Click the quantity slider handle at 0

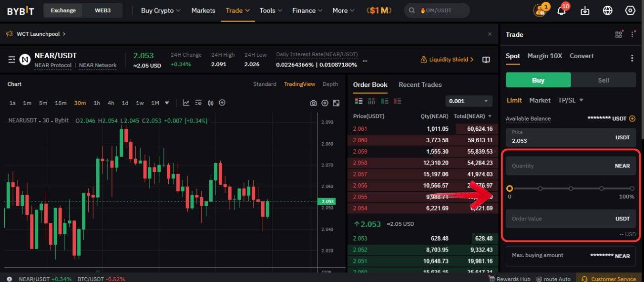510,188
